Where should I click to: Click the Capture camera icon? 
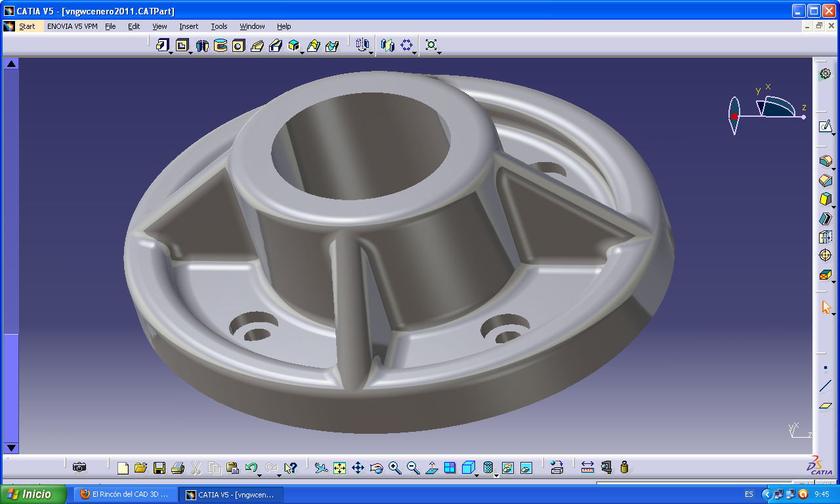[79, 467]
